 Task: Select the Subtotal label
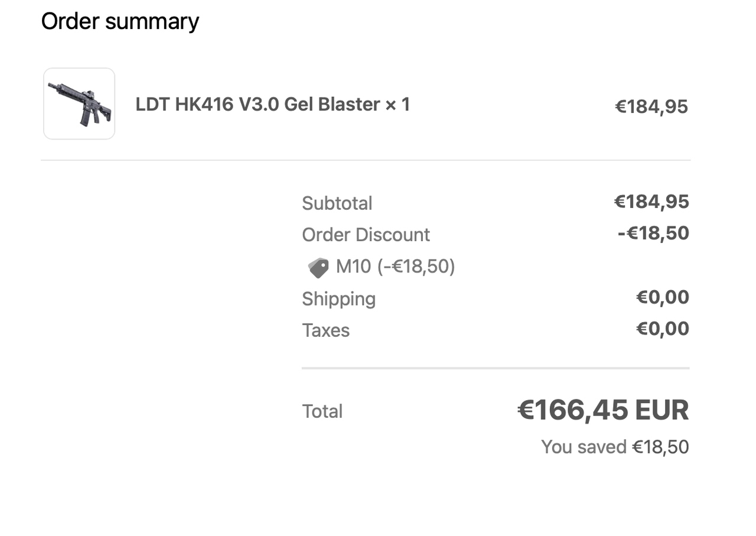[x=337, y=203]
